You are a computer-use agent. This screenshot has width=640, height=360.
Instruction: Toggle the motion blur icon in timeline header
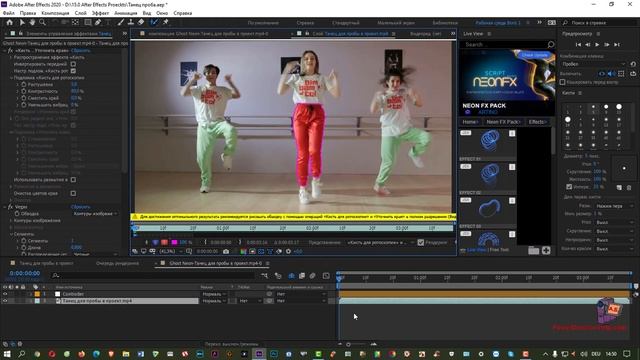click(312, 276)
